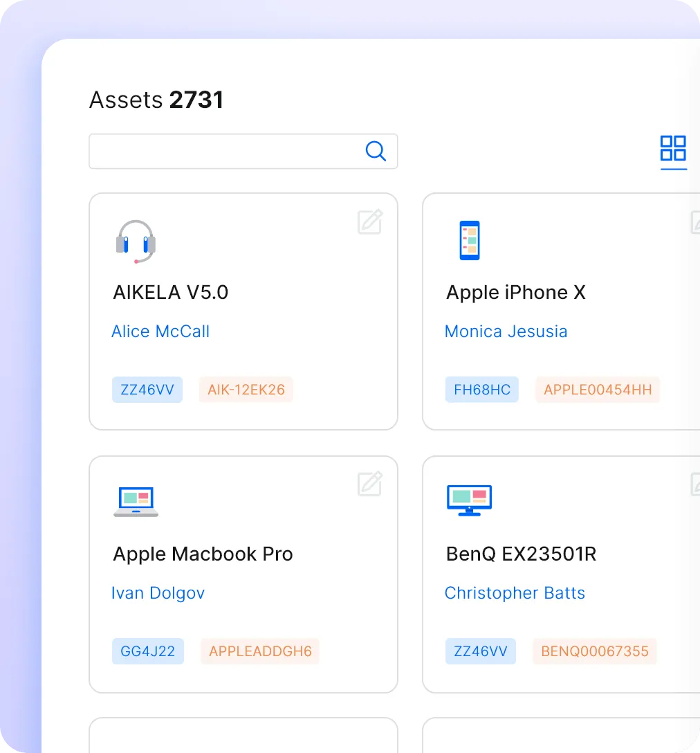700x753 pixels.
Task: Focus the assets search input field
Action: pyautogui.click(x=228, y=151)
